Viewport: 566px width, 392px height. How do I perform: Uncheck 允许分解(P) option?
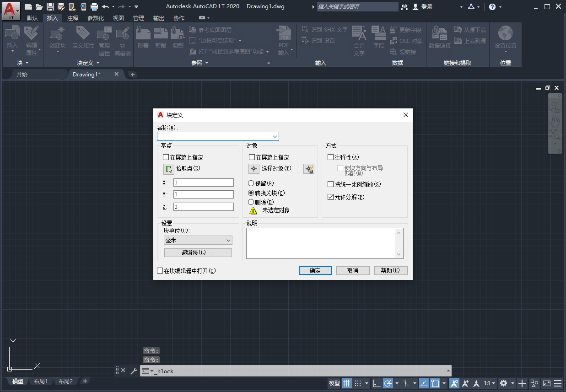330,197
